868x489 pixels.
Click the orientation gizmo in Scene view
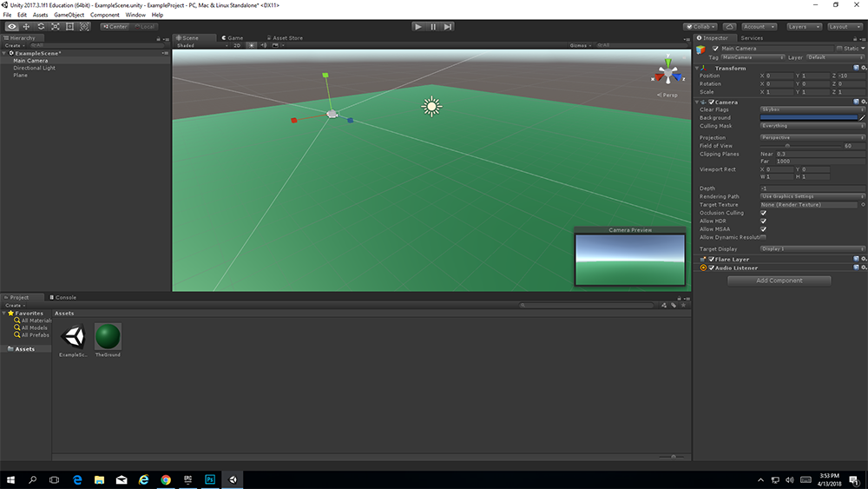click(668, 73)
